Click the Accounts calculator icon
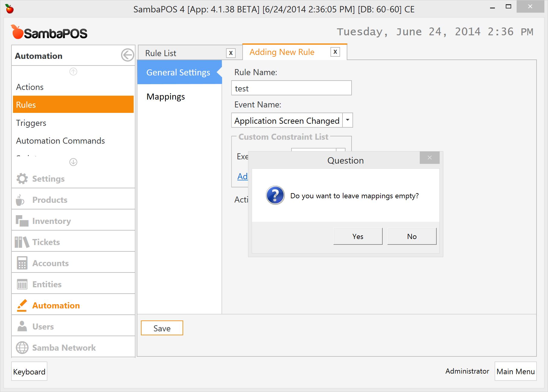Viewport: 548px width, 392px height. (22, 263)
